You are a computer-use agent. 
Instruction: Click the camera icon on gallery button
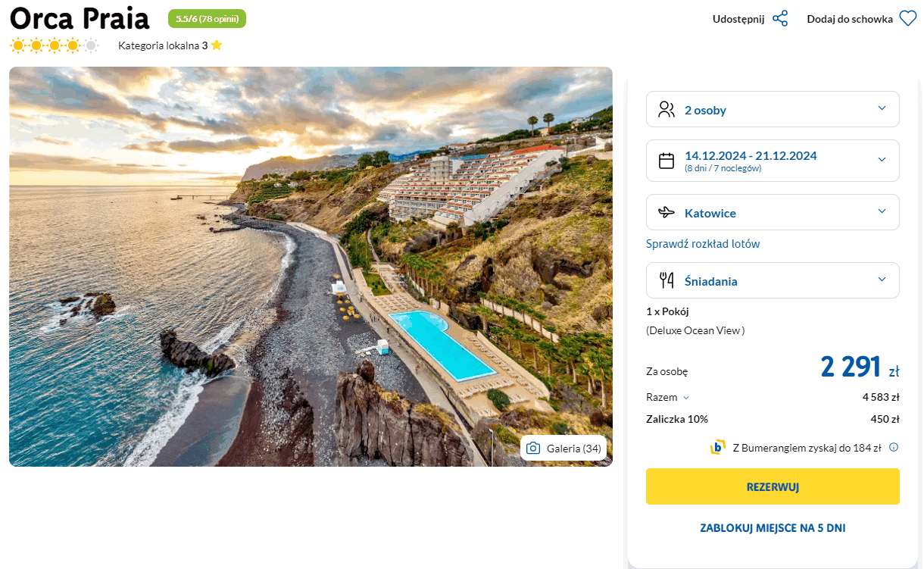point(533,449)
